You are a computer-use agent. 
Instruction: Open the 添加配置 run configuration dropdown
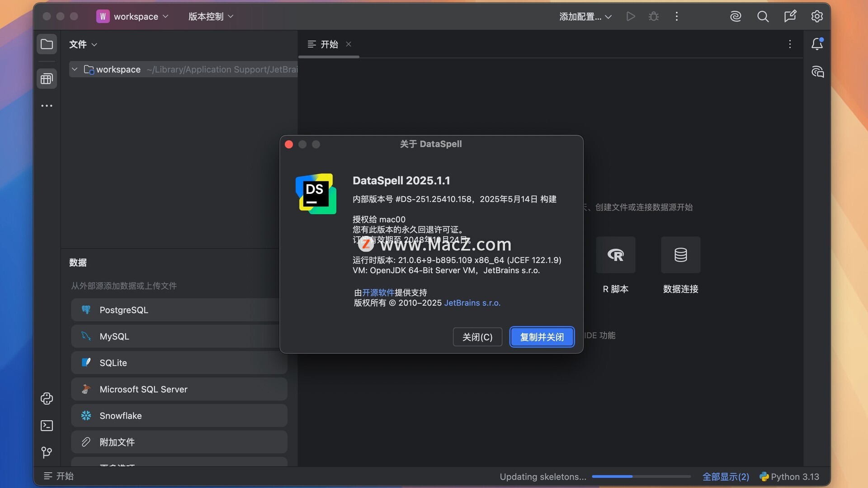(x=585, y=17)
